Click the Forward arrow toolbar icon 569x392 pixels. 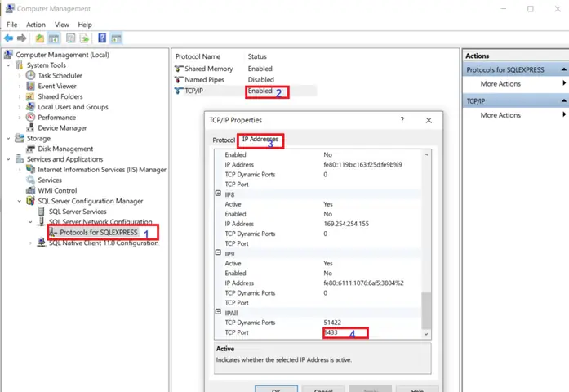[22, 38]
